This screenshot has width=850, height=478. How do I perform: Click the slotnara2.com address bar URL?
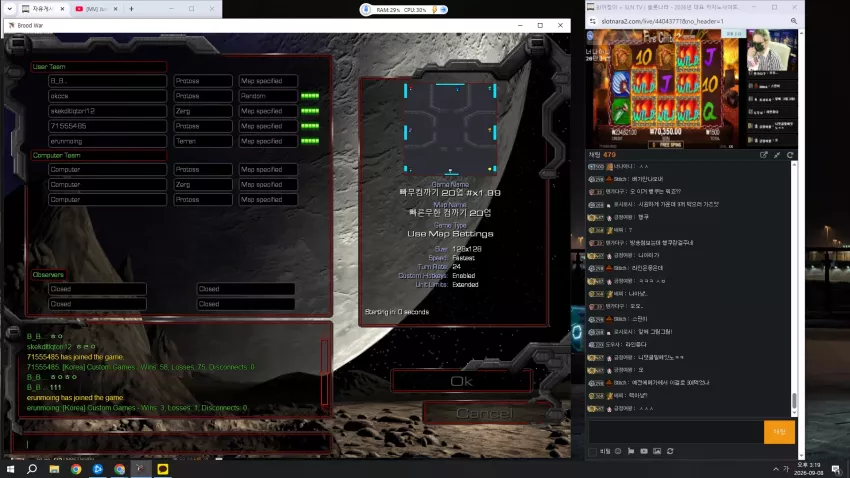(662, 21)
